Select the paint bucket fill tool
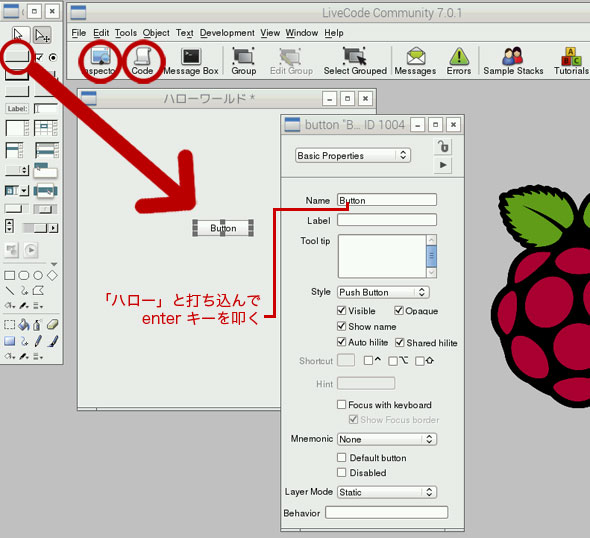The width and height of the screenshot is (590, 538). (24, 325)
